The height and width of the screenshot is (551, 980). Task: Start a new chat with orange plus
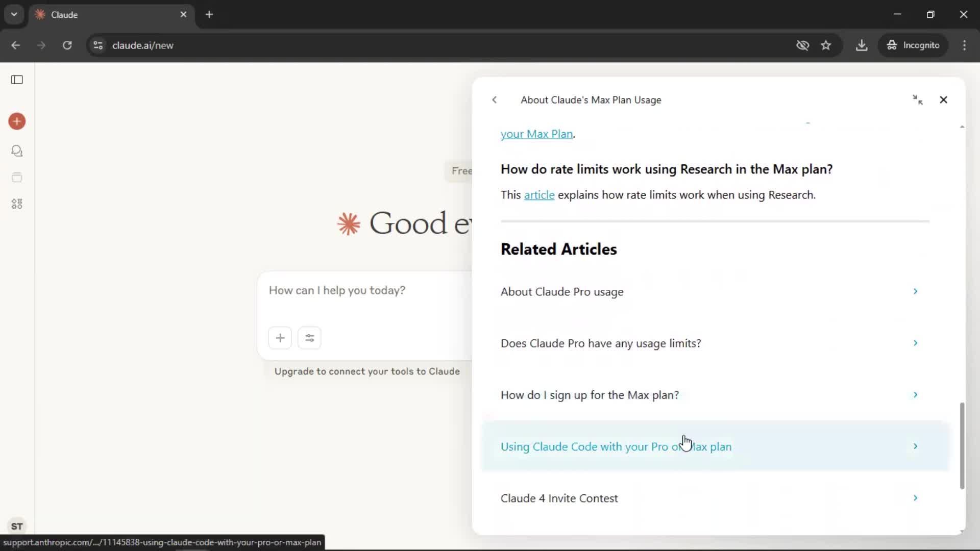(17, 121)
